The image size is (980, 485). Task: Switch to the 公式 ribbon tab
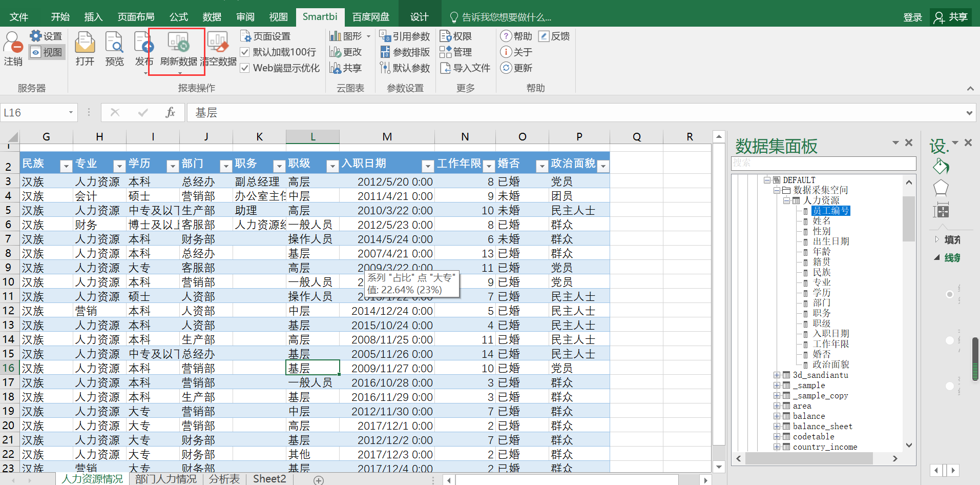[x=179, y=17]
